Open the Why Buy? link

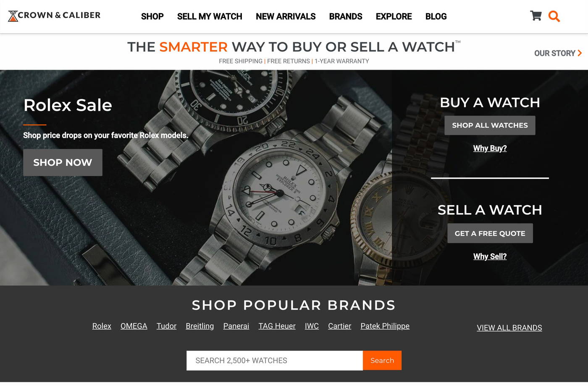coord(490,148)
